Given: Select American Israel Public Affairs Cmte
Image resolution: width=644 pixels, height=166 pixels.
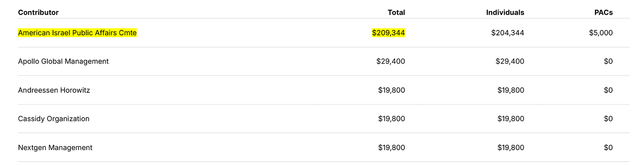Looking at the screenshot, I should (x=77, y=33).
